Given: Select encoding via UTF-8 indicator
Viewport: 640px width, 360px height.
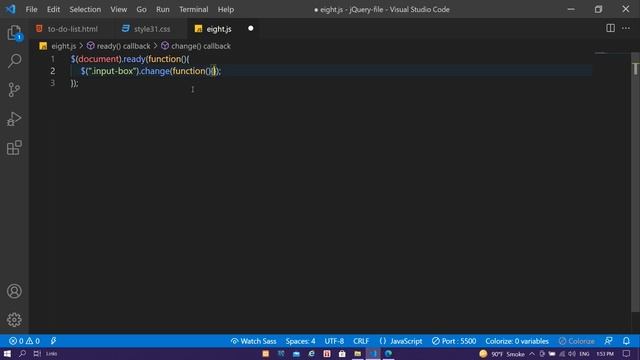Looking at the screenshot, I should 334,341.
